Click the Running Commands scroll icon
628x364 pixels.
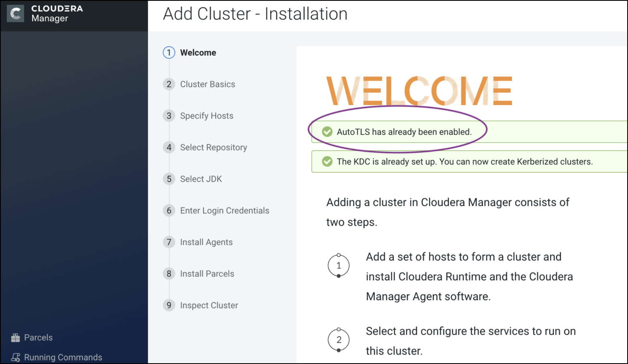16,357
